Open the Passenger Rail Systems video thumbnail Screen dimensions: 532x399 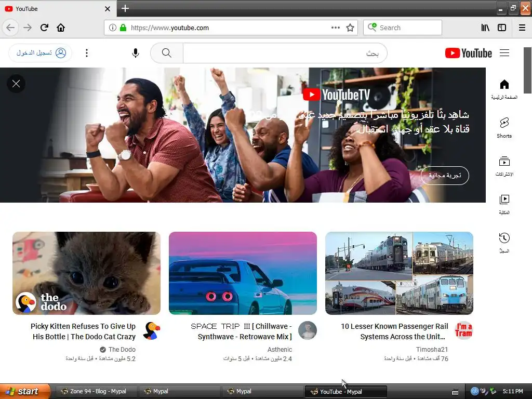pos(400,273)
